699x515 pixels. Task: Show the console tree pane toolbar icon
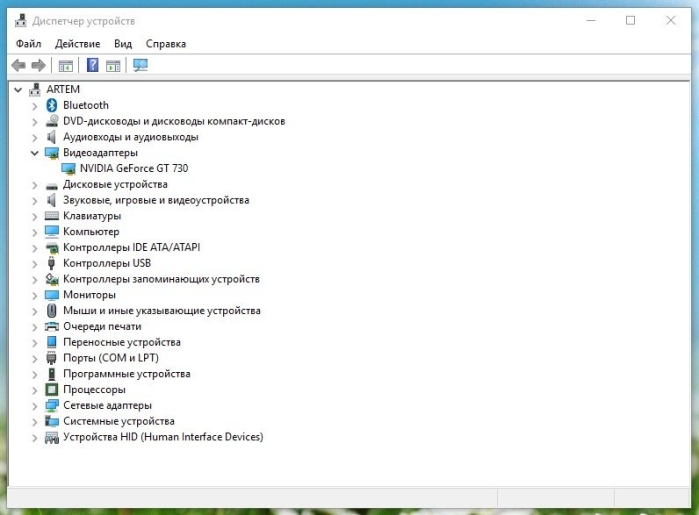coord(66,66)
